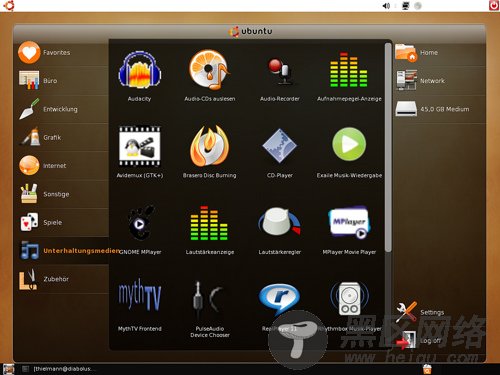Open the Aufnahmepegel-Anzeige level meter icon
This screenshot has width=500, height=375.
point(349,70)
